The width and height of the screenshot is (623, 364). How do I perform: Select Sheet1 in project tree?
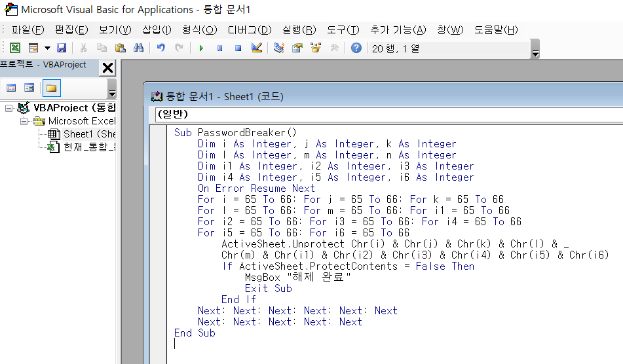click(x=89, y=134)
